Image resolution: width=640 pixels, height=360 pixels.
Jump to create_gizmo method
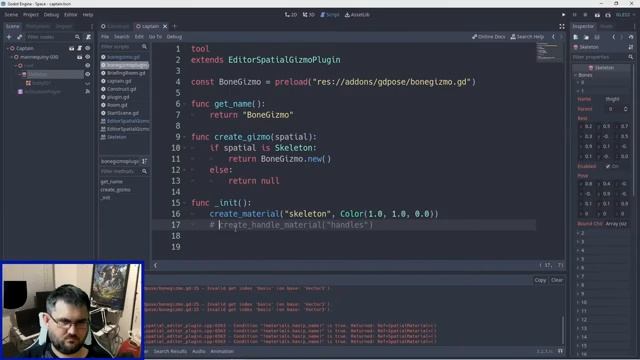[116, 190]
